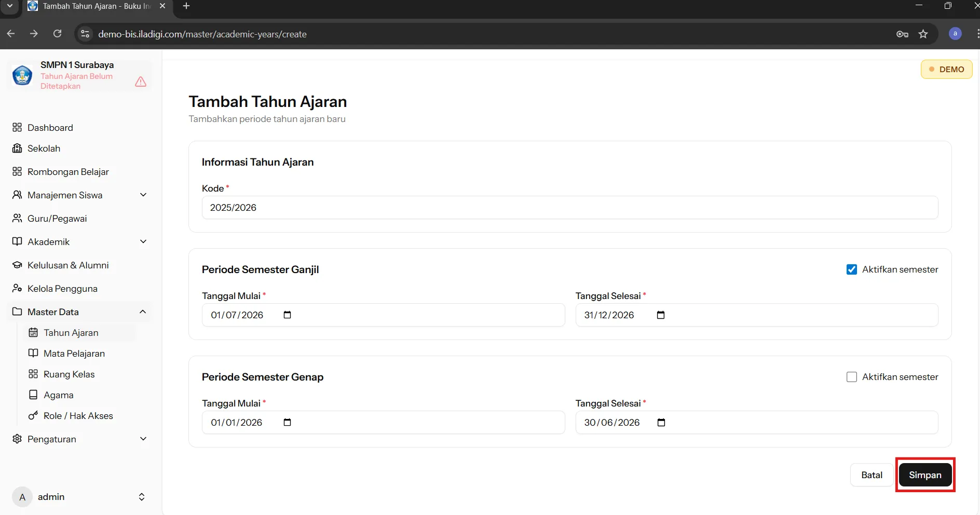Screen dimensions: 980x515
Task: Click the 'Periode Semester Genap' heading
Action: tap(263, 377)
